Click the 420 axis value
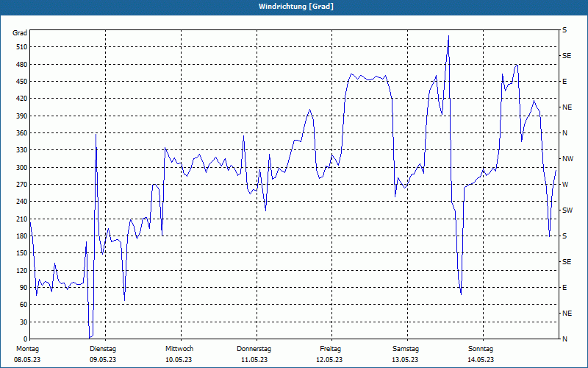This screenshot has width=588, height=368. pyautogui.click(x=22, y=99)
